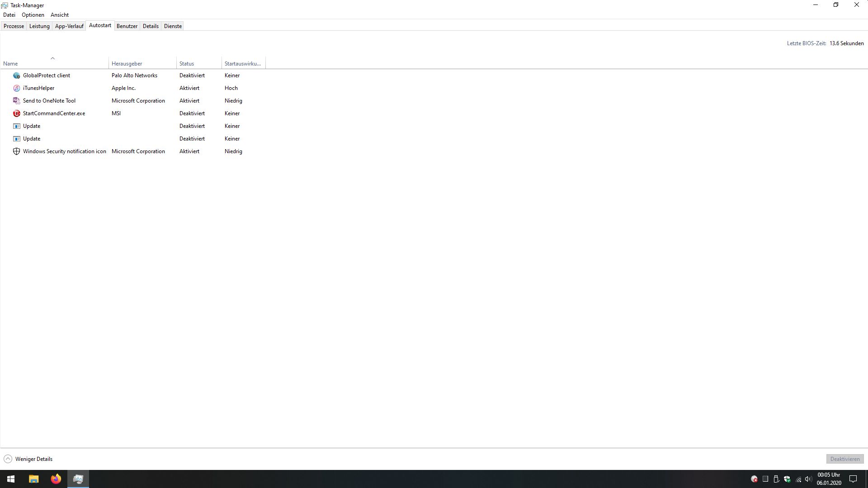Select the Send to OneNote Tool icon
The image size is (868, 488).
17,101
